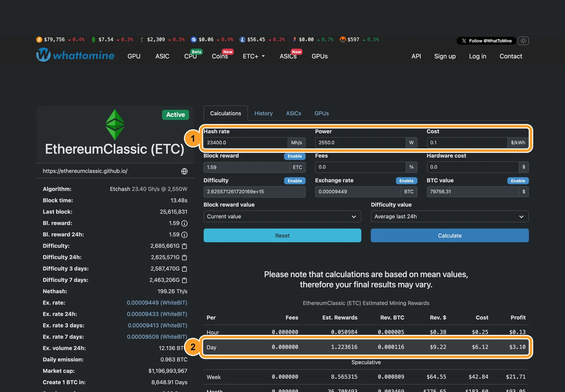Toggle Enable for BTC value
Image resolution: width=565 pixels, height=392 pixels.
(x=518, y=181)
